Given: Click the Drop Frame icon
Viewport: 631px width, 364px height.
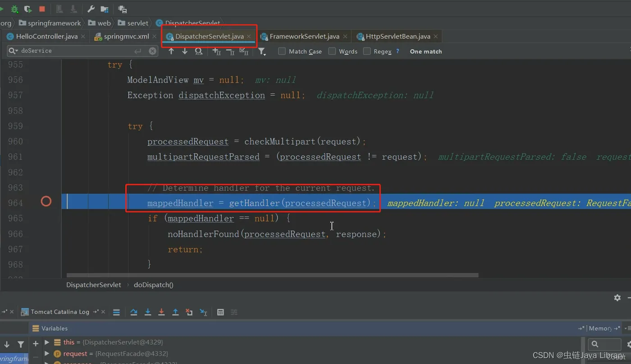Looking at the screenshot, I should (x=189, y=312).
